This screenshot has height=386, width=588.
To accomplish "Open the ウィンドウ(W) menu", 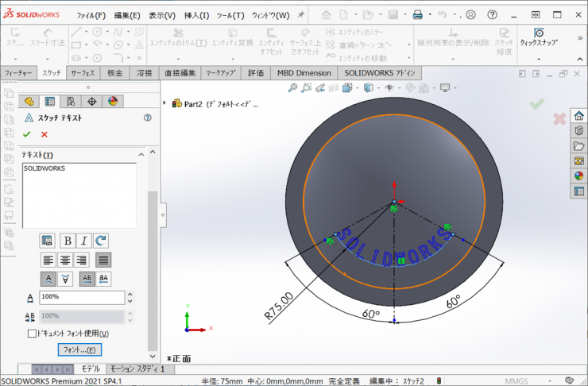I will [270, 15].
